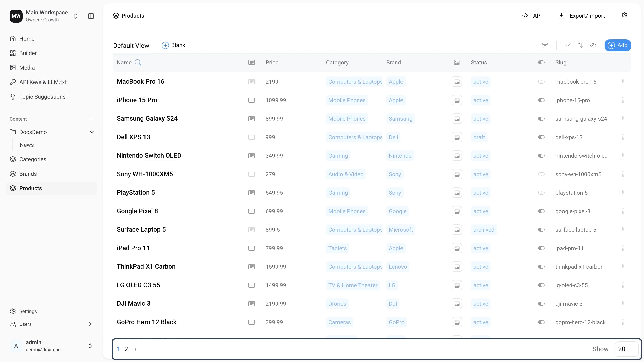644x362 pixels.
Task: Select the Default View tab
Action: pyautogui.click(x=131, y=45)
